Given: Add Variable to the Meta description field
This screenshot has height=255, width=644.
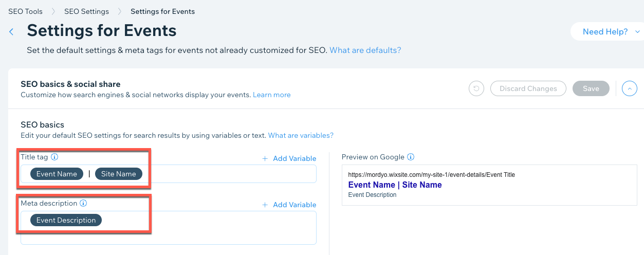Looking at the screenshot, I should pos(289,205).
